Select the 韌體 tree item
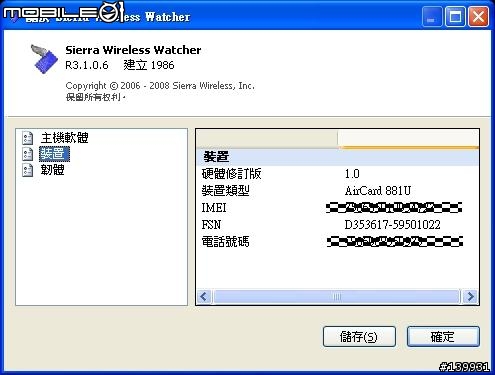 (52, 170)
